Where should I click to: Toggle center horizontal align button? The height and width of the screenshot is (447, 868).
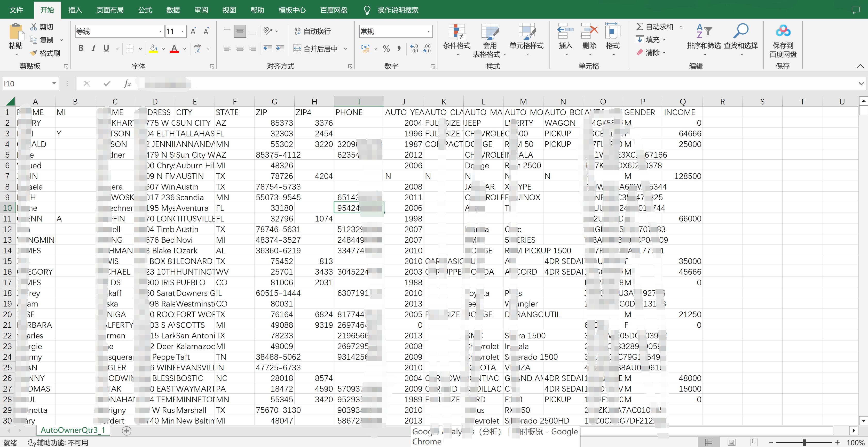point(240,48)
